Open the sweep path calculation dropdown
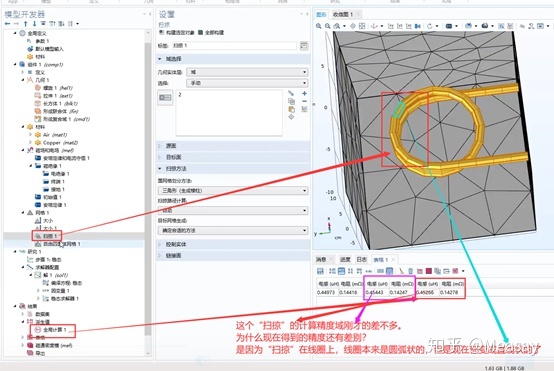Viewport: 554px width, 371px height. click(233, 210)
